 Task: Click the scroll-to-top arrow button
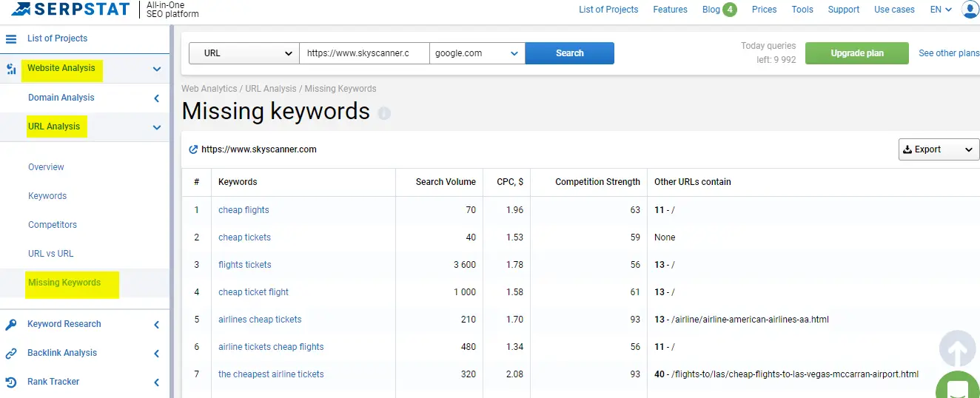[957, 348]
